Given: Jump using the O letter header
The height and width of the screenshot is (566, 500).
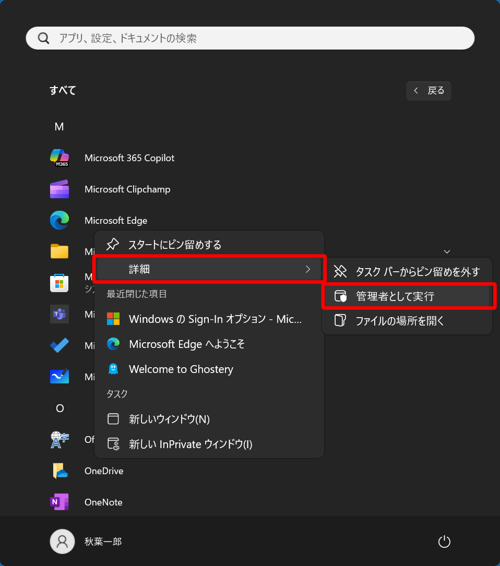Looking at the screenshot, I should [60, 408].
